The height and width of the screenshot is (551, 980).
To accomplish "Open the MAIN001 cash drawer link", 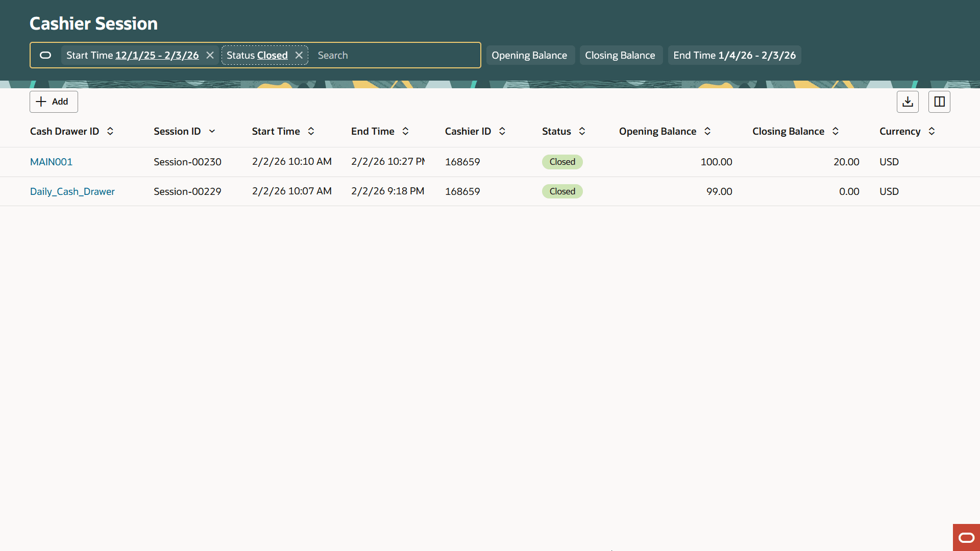I will point(51,162).
